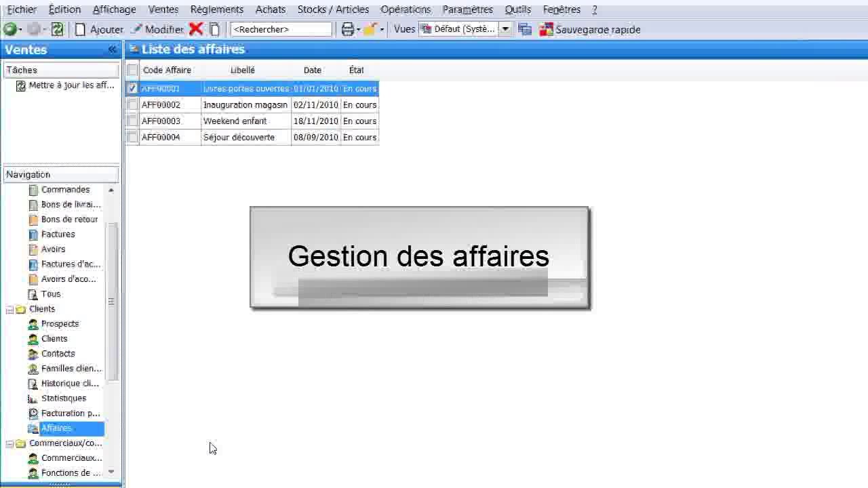Check the AFF00002 row checkbox

pyautogui.click(x=132, y=104)
